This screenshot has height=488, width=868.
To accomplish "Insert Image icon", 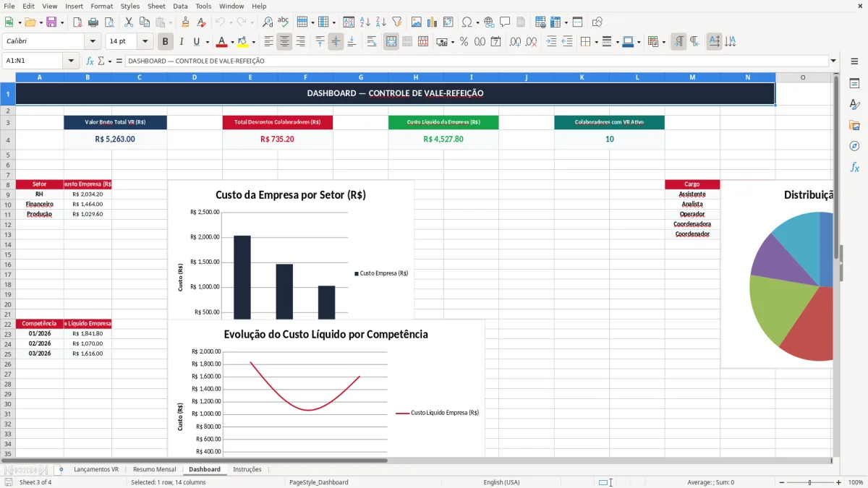I will click(x=416, y=22).
